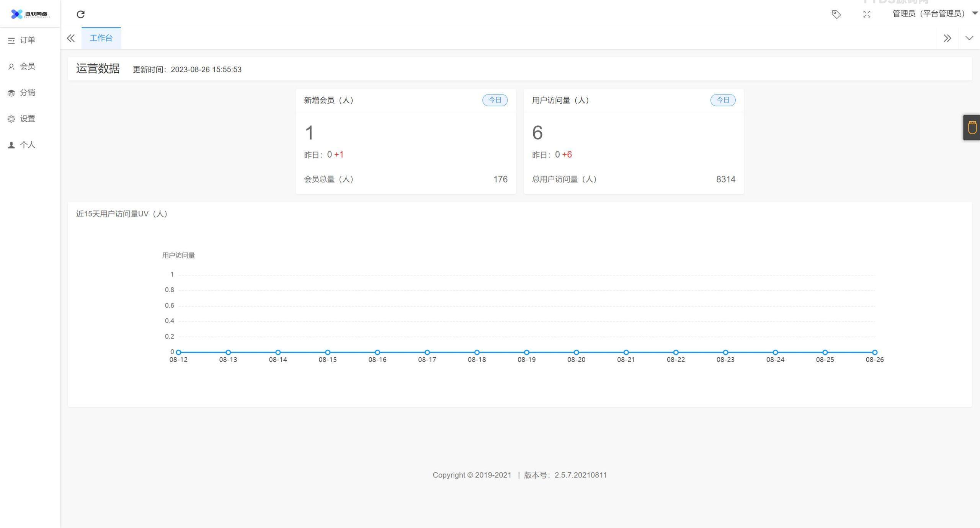Click the 个人 (Personal) sidebar icon
The height and width of the screenshot is (528, 980).
[x=13, y=144]
